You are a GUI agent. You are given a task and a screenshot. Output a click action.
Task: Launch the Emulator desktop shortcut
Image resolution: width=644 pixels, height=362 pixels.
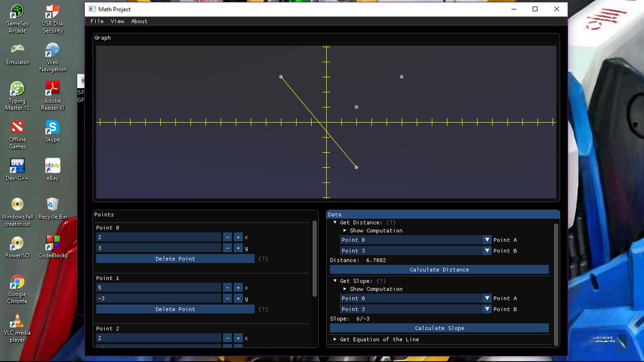tap(17, 54)
